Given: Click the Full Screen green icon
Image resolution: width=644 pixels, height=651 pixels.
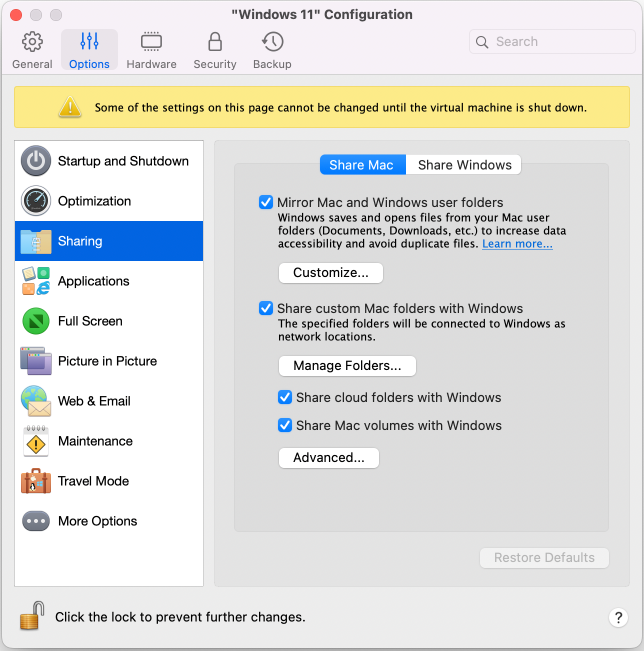Looking at the screenshot, I should coord(35,321).
